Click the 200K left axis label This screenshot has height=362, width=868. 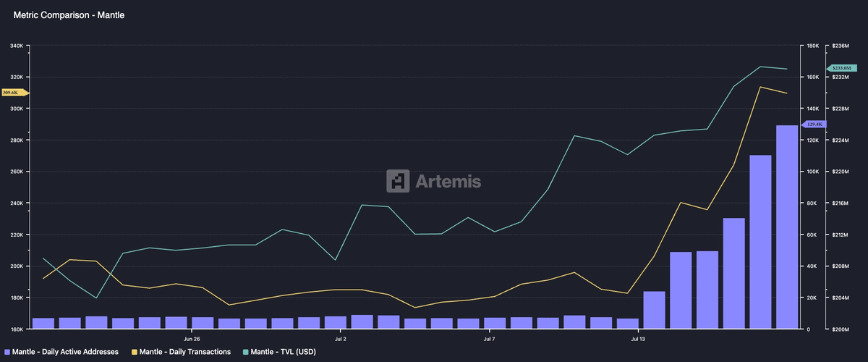click(x=18, y=266)
